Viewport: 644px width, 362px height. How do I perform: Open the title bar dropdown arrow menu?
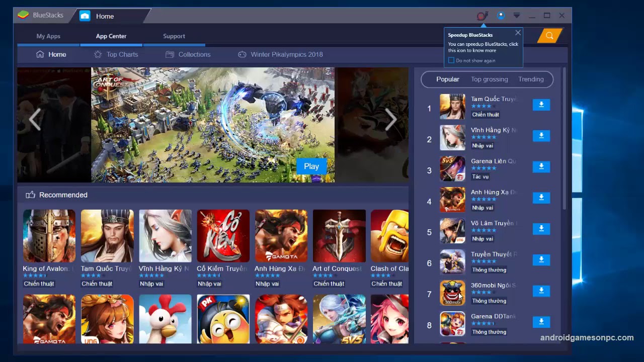516,16
